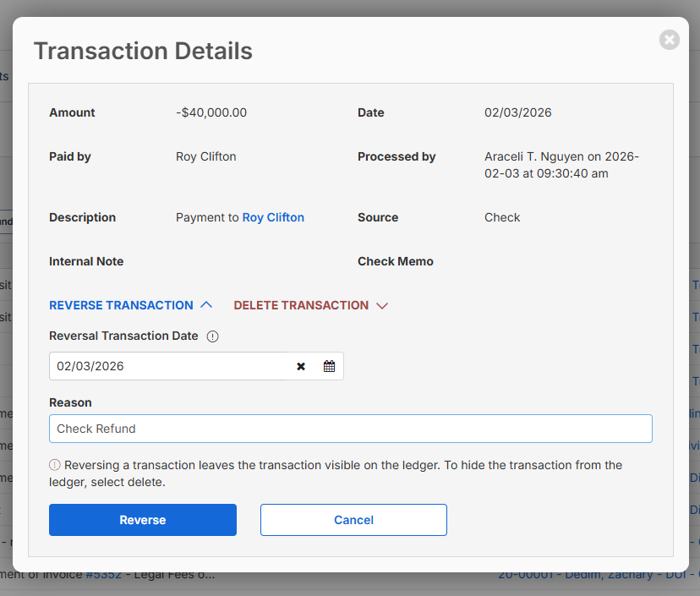Viewport: 700px width, 596px height.
Task: Select the Processed by Araceli T. Nguyen text
Action: point(561,165)
